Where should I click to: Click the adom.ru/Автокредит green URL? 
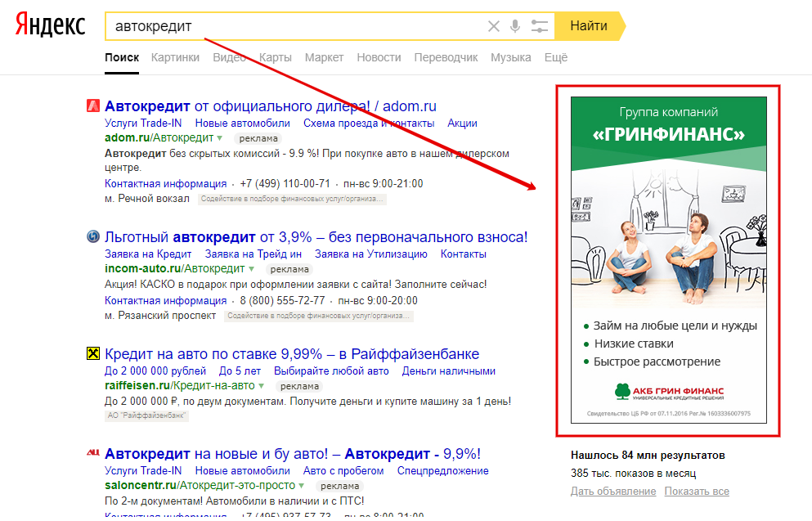pos(159,137)
